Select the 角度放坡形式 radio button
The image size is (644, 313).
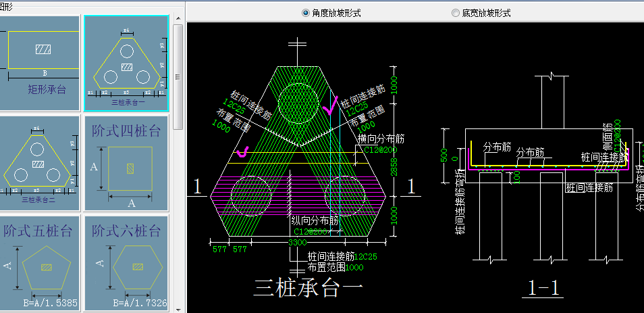(306, 13)
